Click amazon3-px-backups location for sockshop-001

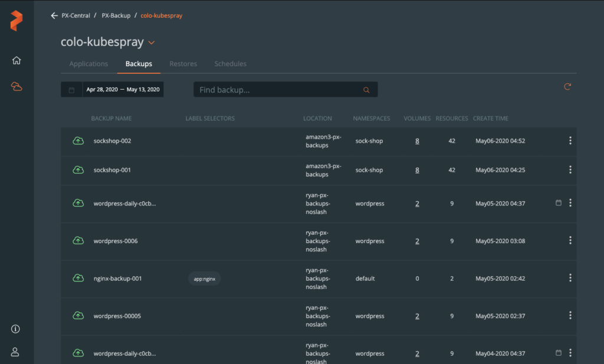pos(323,170)
